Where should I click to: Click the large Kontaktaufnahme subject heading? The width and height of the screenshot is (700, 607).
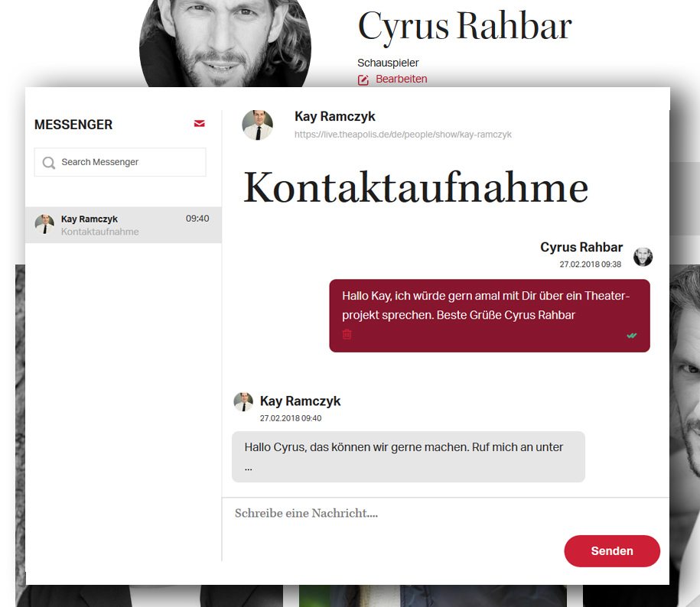point(415,188)
